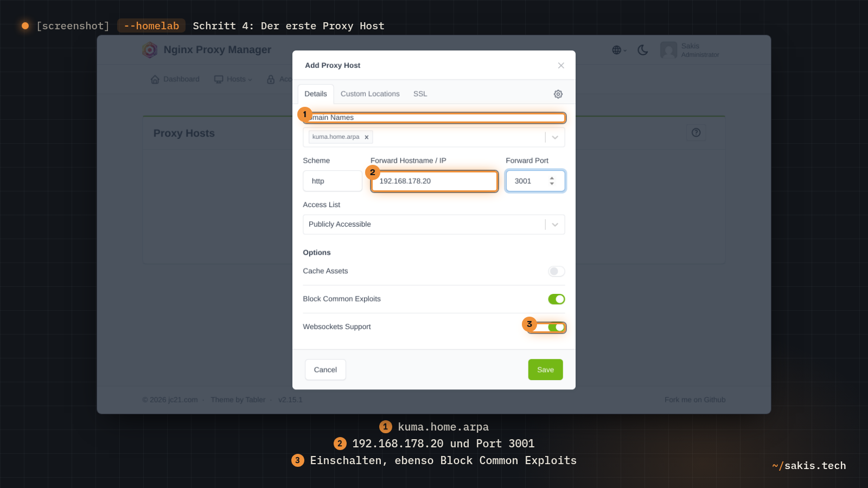Screen dimensions: 868x488
Task: Adjust the Forward Port stepper arrows
Action: (552, 181)
